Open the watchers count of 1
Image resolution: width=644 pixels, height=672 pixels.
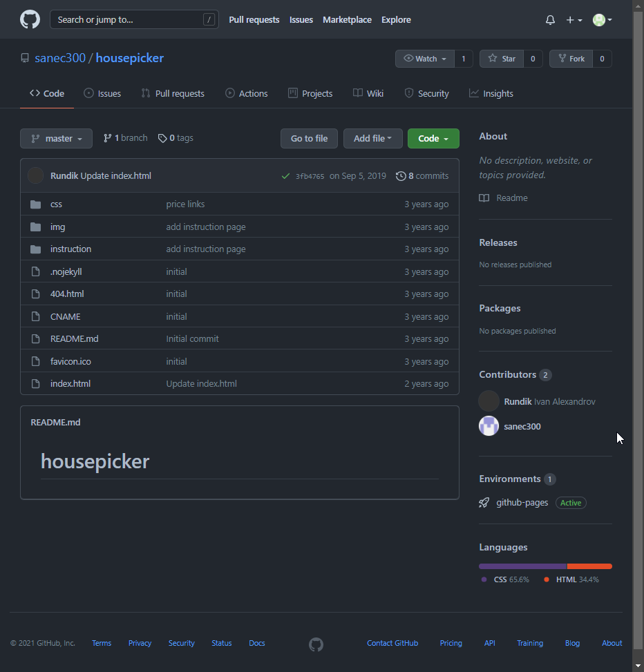tap(464, 59)
